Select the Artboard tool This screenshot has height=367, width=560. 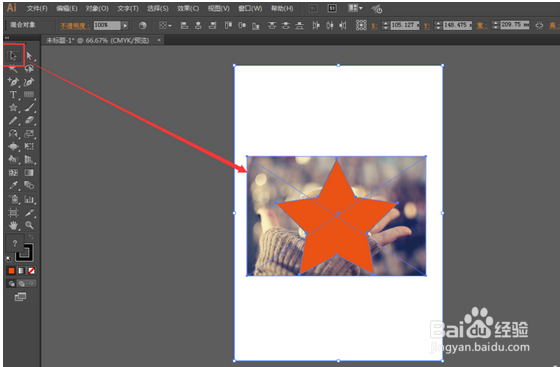pyautogui.click(x=13, y=213)
